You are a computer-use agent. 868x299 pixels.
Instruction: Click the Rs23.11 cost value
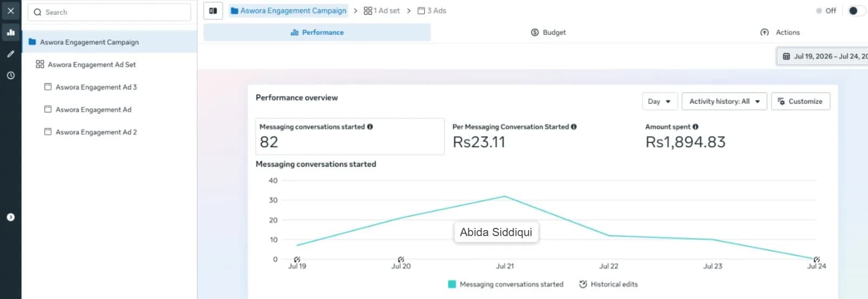point(479,142)
